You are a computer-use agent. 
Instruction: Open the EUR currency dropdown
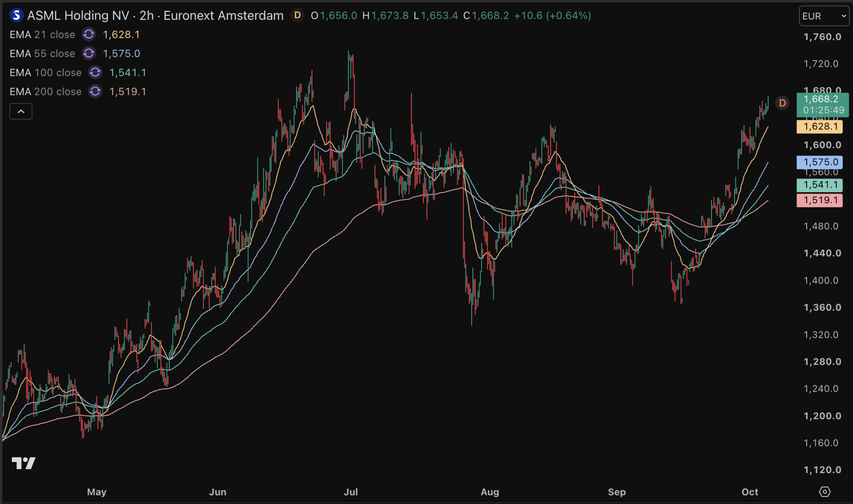coord(824,16)
